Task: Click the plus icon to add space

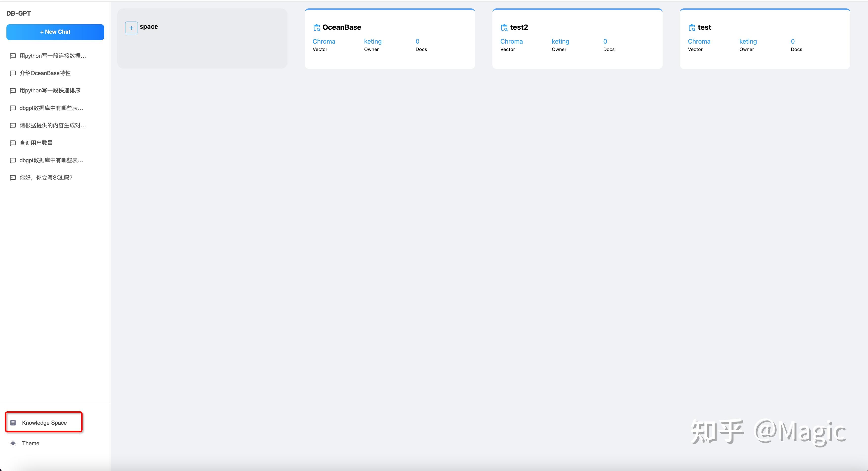Action: coord(131,28)
